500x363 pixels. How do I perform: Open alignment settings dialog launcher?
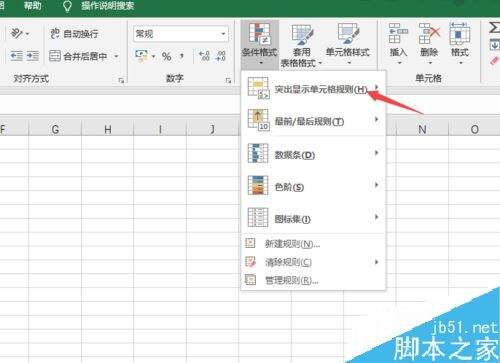(121, 80)
